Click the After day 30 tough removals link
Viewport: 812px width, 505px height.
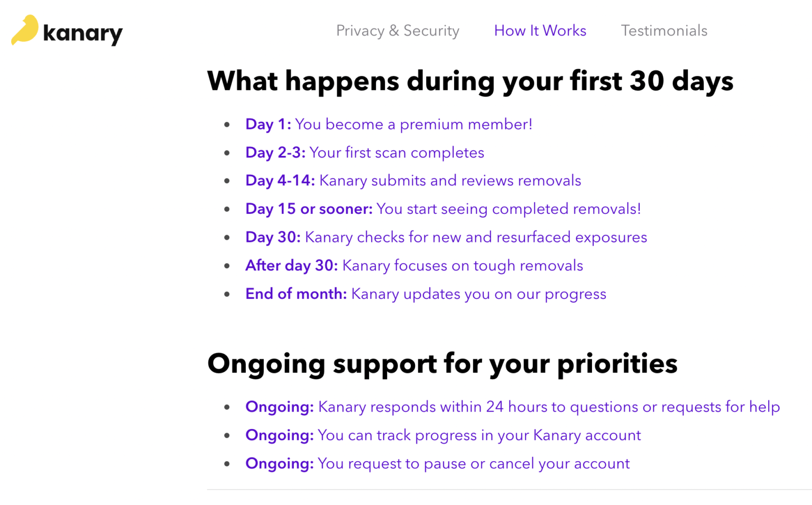(414, 266)
